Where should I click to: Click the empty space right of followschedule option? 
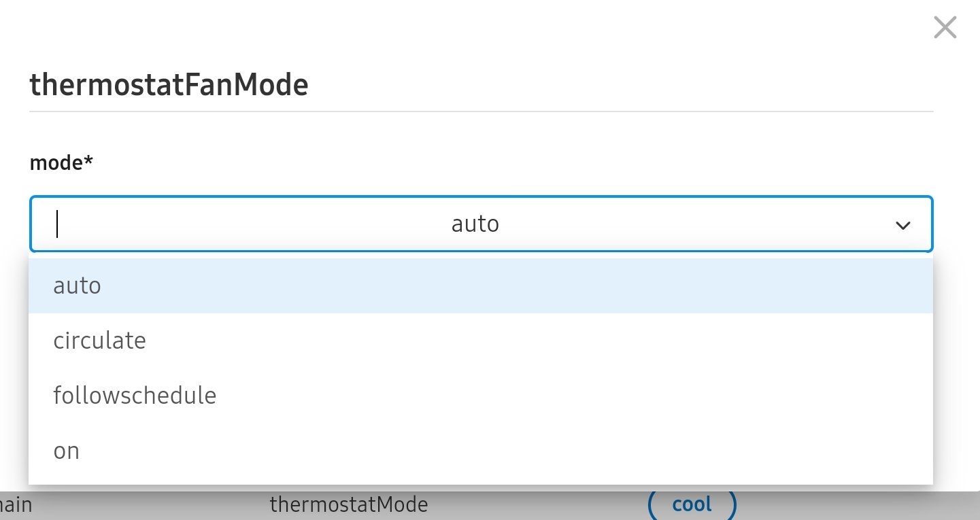click(x=578, y=396)
